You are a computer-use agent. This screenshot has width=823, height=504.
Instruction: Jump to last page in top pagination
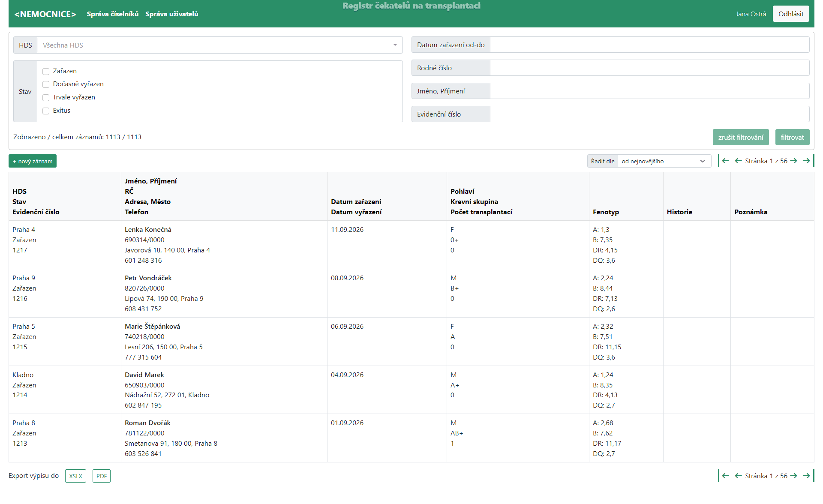[807, 161]
